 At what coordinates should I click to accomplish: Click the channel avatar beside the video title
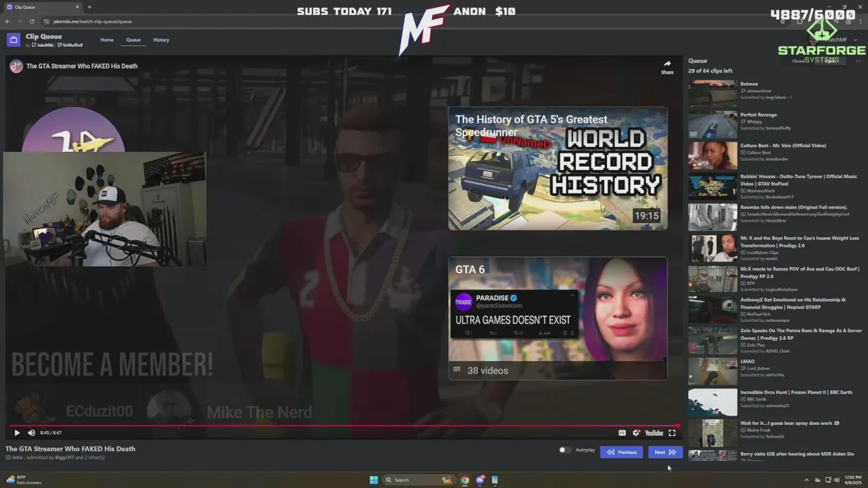pyautogui.click(x=16, y=66)
